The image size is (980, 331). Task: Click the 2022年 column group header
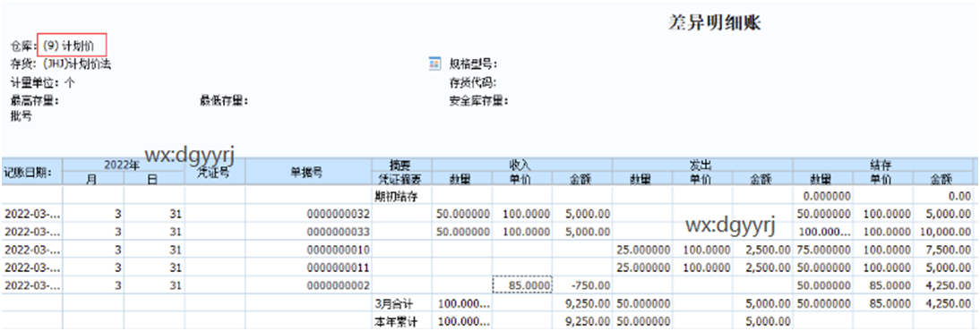[123, 165]
